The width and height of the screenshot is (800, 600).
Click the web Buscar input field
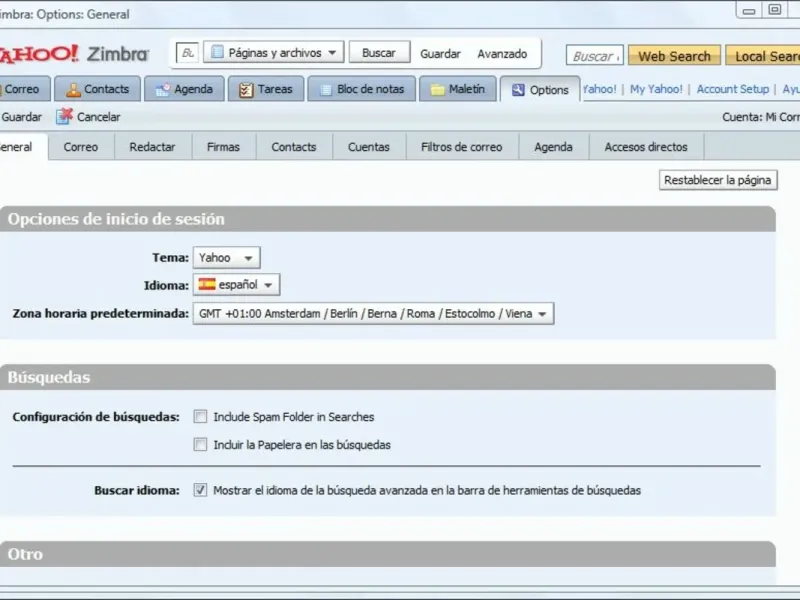595,56
